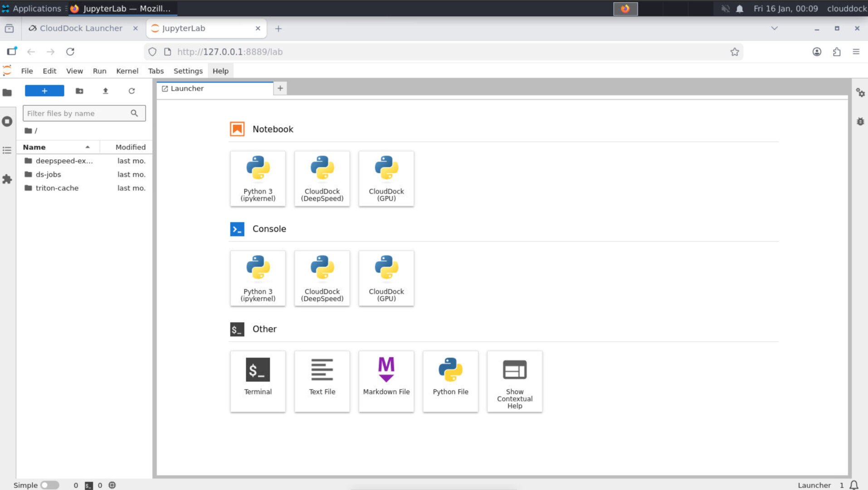This screenshot has height=490, width=868.
Task: Create a new Markdown File
Action: 386,381
